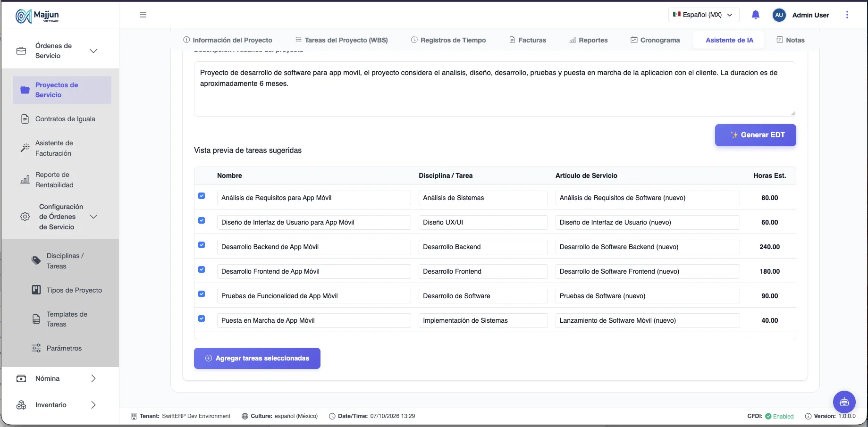Click the Proyectos de Servicio folder icon
This screenshot has width=868, height=427.
[25, 90]
